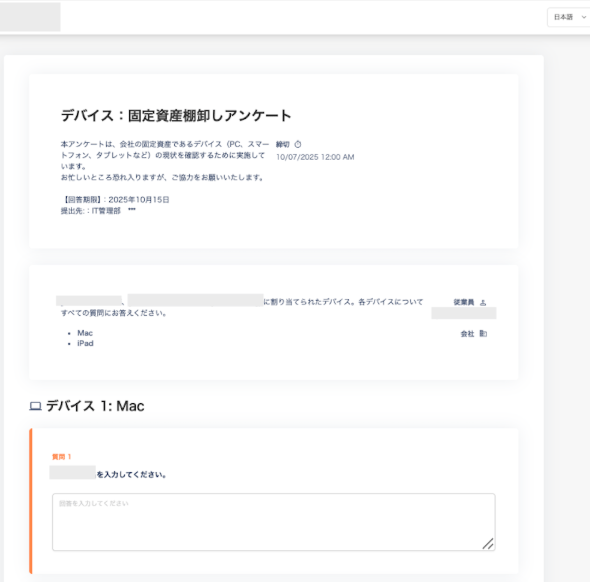Click the すべての質問にお答えください text

coord(114,313)
